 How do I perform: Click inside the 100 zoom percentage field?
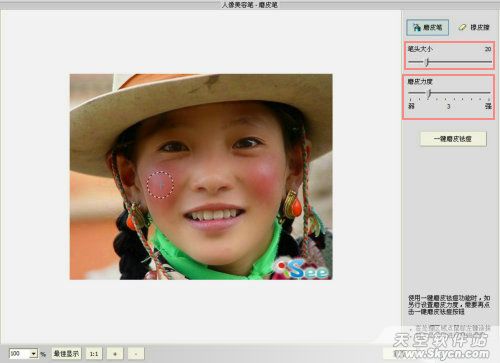pyautogui.click(x=19, y=353)
